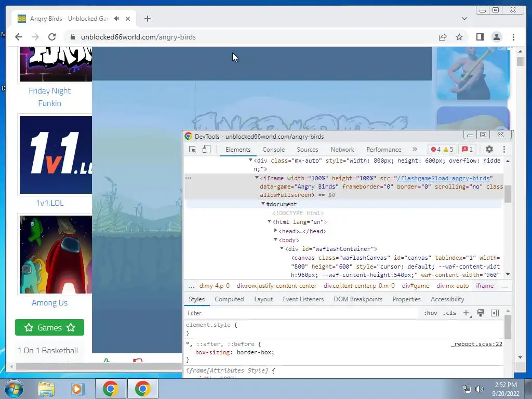Close the Angry Birds browser tab
Image resolution: width=532 pixels, height=399 pixels.
pyautogui.click(x=128, y=19)
